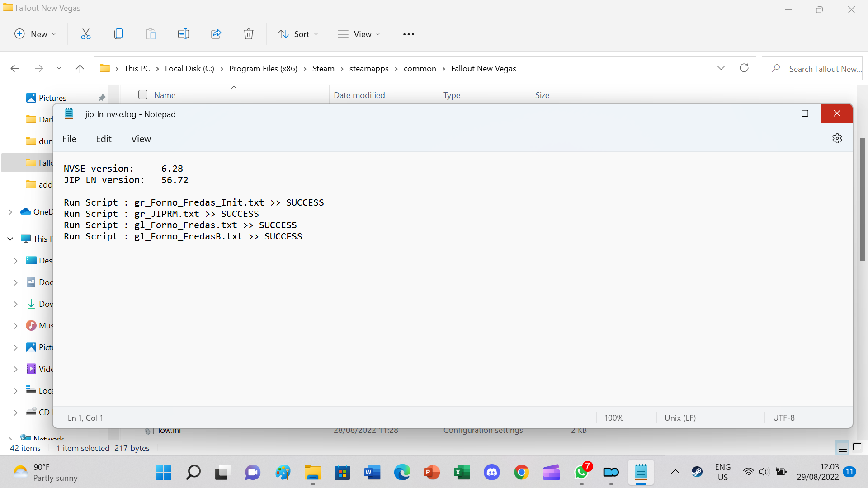Open PowerPoint from taskbar
Image resolution: width=868 pixels, height=488 pixels.
[432, 473]
